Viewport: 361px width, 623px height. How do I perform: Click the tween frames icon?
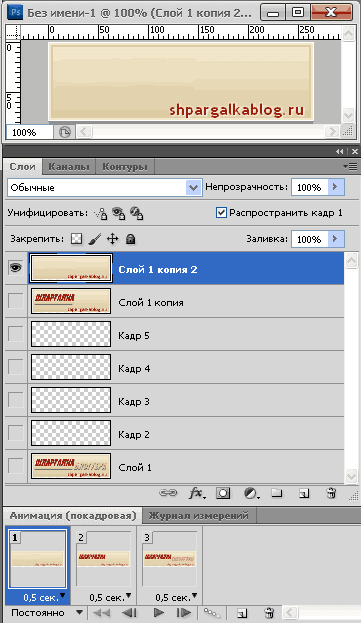pyautogui.click(x=212, y=613)
